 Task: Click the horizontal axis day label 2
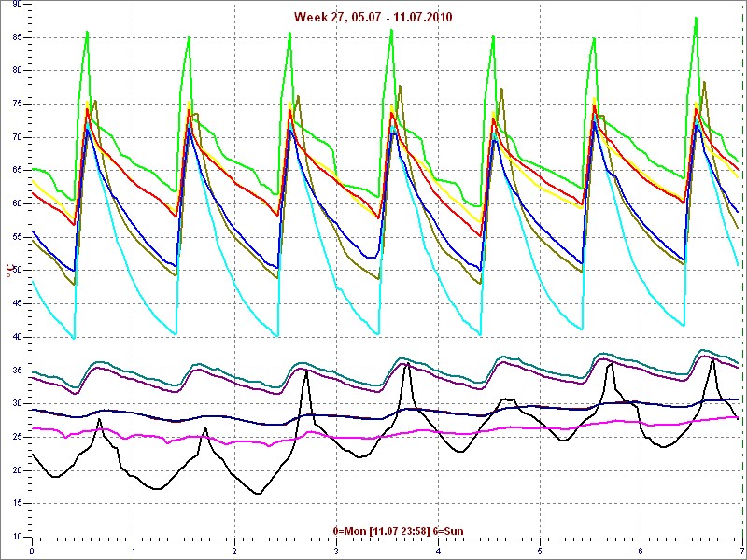[235, 552]
